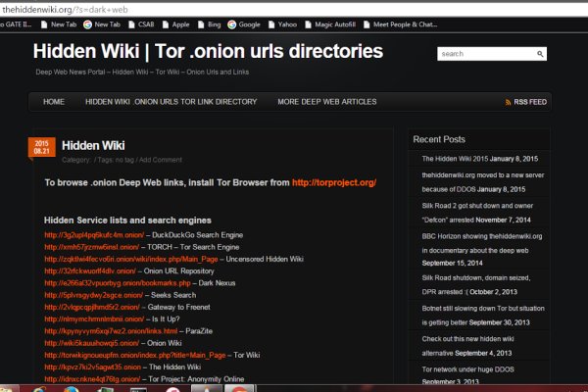
Task: Go to the HOME menu item
Action: click(54, 102)
